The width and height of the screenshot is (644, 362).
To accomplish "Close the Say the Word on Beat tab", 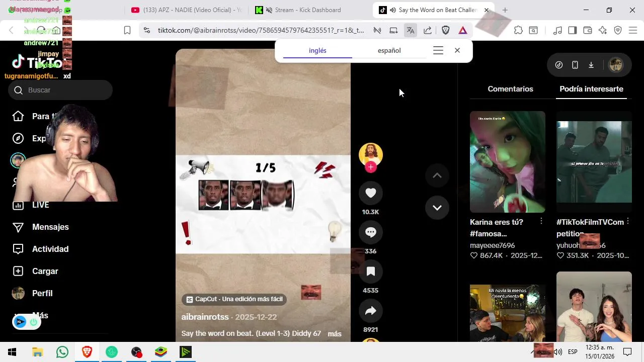I will (x=487, y=10).
